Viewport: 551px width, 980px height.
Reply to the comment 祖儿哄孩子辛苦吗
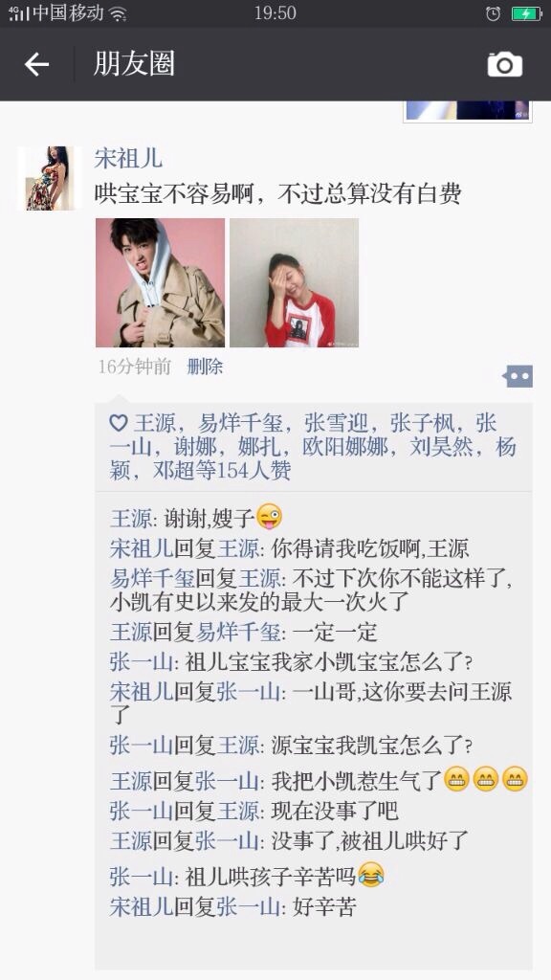248,877
